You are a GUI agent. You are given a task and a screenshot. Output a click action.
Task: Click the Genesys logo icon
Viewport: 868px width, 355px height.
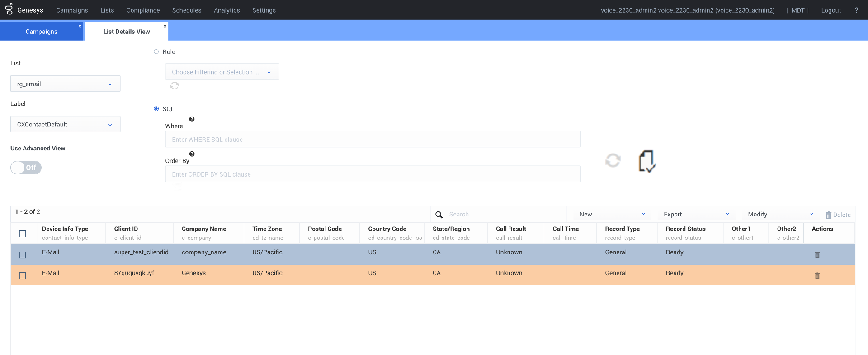pyautogui.click(x=9, y=9)
